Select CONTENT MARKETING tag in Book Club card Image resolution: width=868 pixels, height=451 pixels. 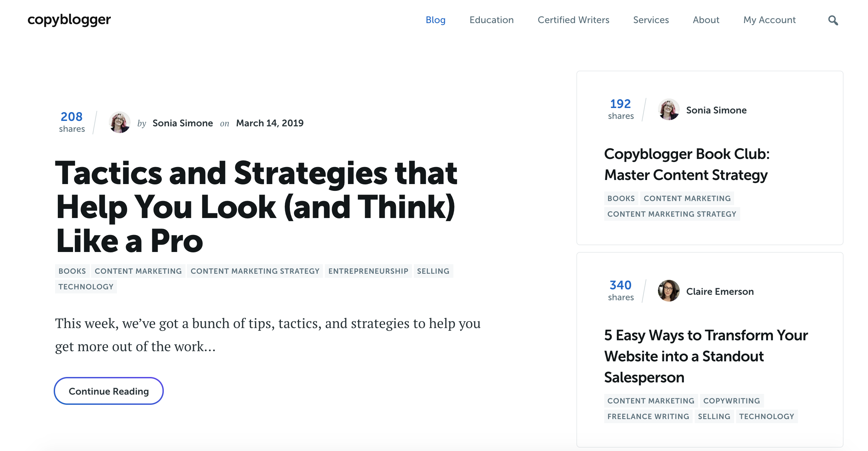687,198
